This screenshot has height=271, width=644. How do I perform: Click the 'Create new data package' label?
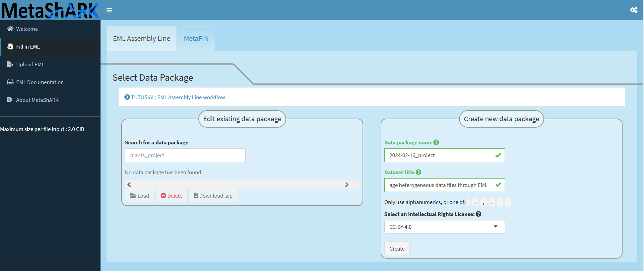502,119
